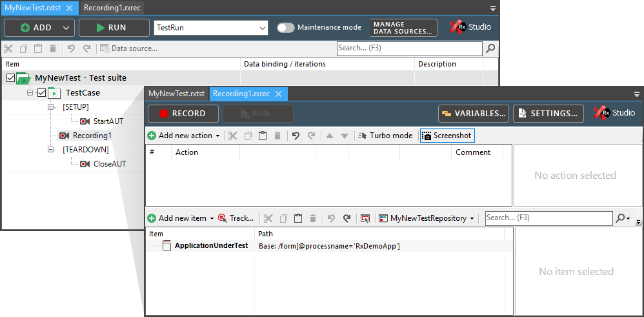Click the Paste icon in test suite toolbar
The width and height of the screenshot is (644, 317).
click(38, 48)
